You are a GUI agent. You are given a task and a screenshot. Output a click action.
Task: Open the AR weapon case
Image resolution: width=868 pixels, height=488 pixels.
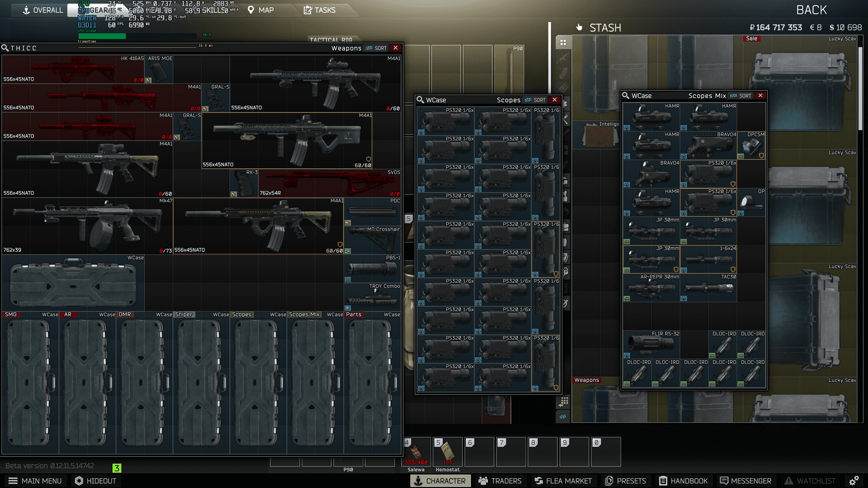[87, 382]
